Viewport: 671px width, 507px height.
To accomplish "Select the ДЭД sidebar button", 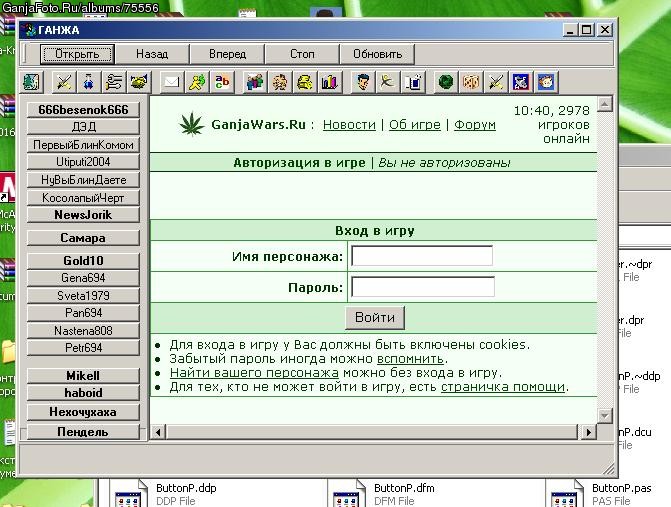I will click(83, 127).
